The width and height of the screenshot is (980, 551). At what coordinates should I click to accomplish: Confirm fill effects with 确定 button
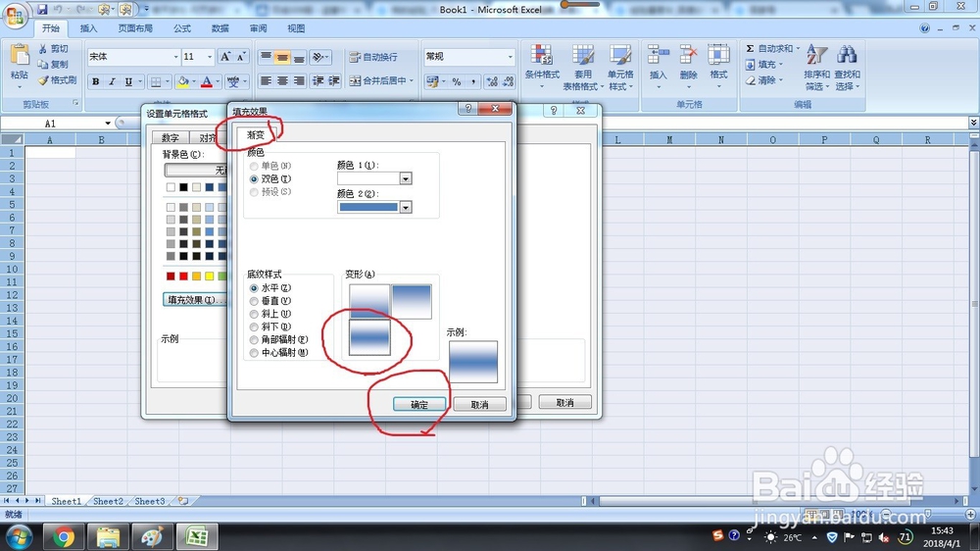pyautogui.click(x=419, y=405)
